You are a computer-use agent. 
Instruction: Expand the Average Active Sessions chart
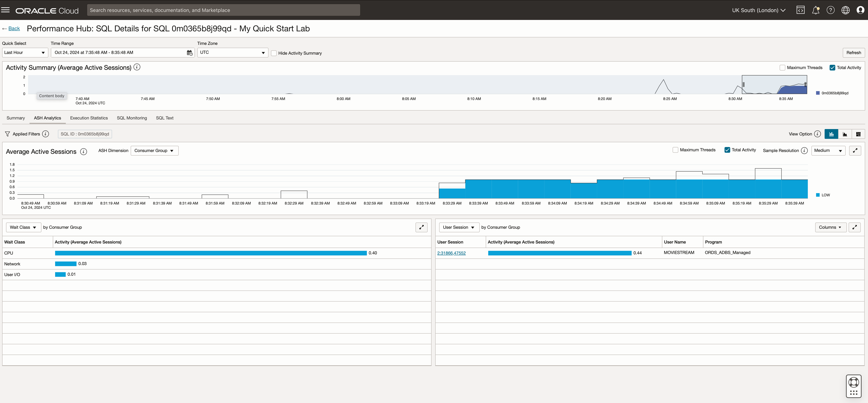pyautogui.click(x=855, y=150)
